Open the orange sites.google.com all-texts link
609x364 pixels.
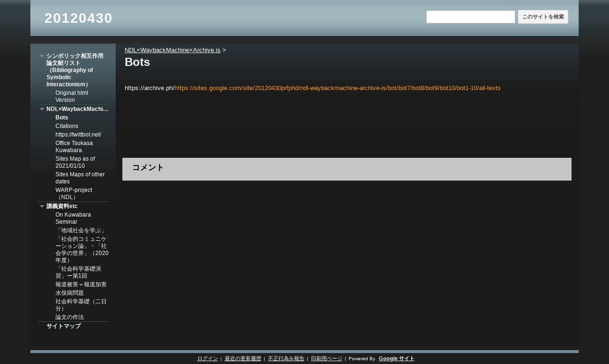coord(337,88)
